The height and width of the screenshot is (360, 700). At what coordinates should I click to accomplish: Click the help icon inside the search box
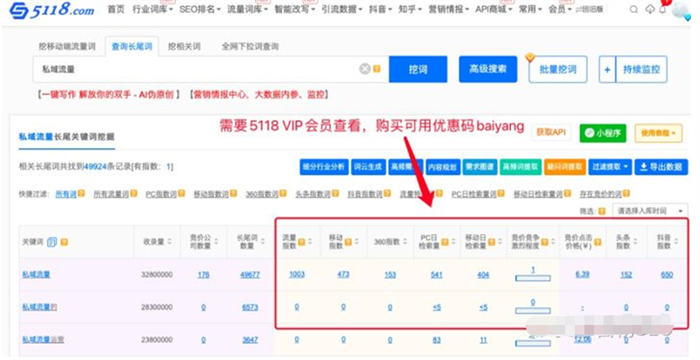pyautogui.click(x=377, y=69)
